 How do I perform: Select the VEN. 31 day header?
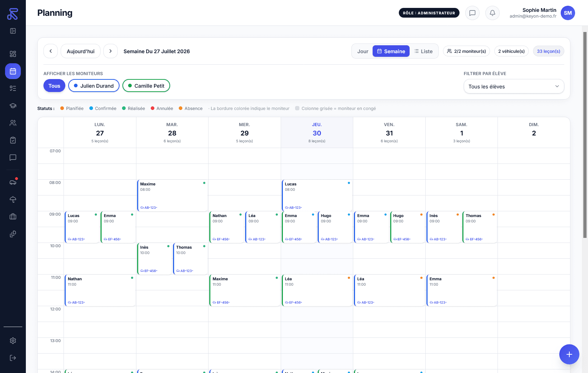(x=389, y=133)
